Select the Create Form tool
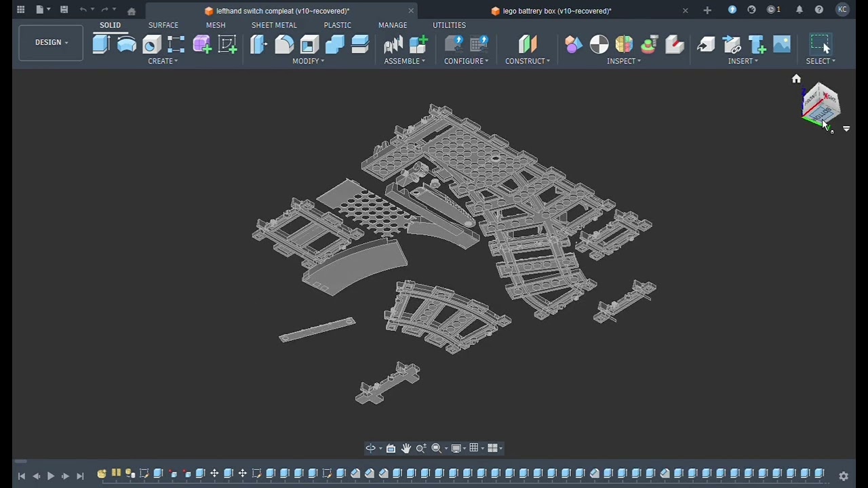868x488 pixels. 201,45
